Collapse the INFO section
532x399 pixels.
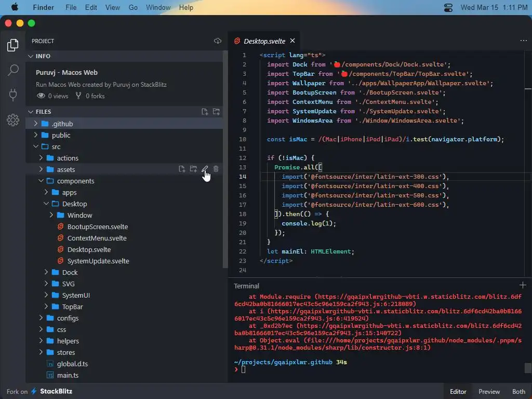31,56
